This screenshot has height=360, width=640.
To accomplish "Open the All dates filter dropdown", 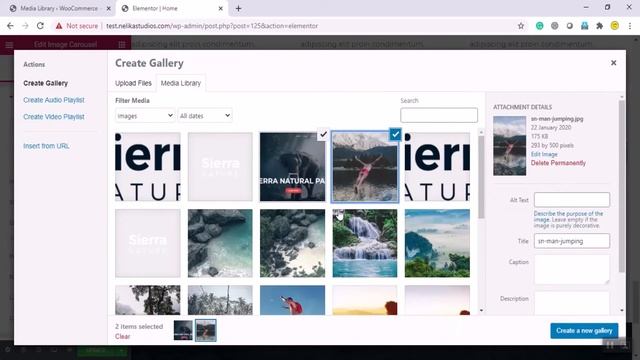I will click(x=205, y=116).
